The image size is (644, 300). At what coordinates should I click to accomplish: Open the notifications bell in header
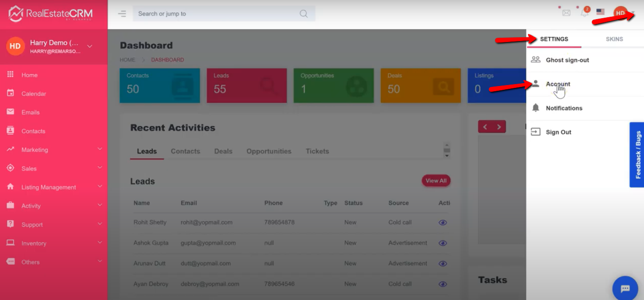point(584,13)
